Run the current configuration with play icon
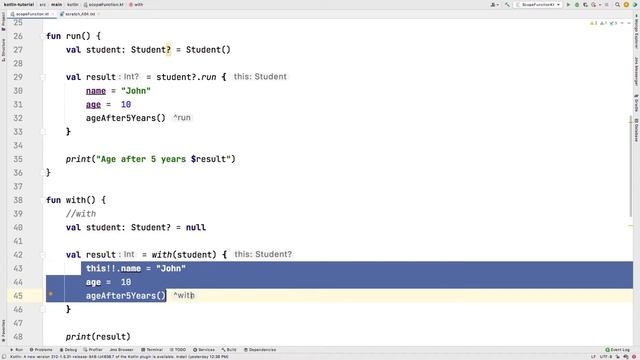Image resolution: width=640 pixels, height=360 pixels. pyautogui.click(x=568, y=4)
